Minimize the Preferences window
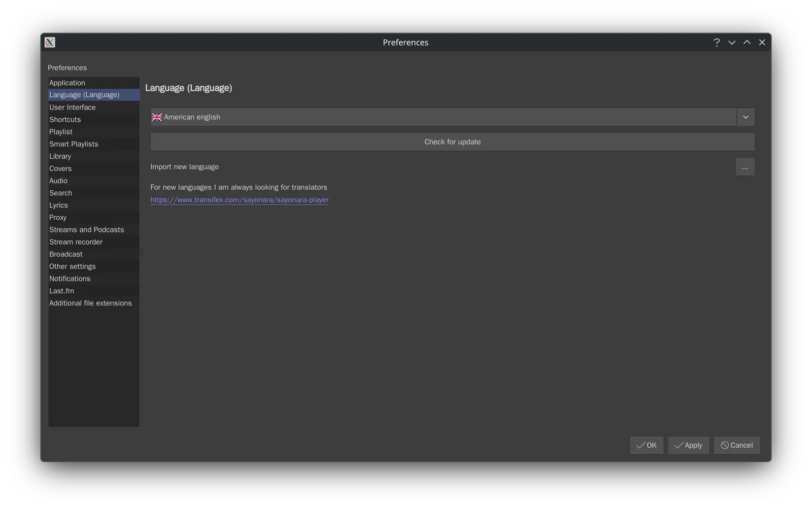Screen dimensions: 812x510 pyautogui.click(x=732, y=43)
